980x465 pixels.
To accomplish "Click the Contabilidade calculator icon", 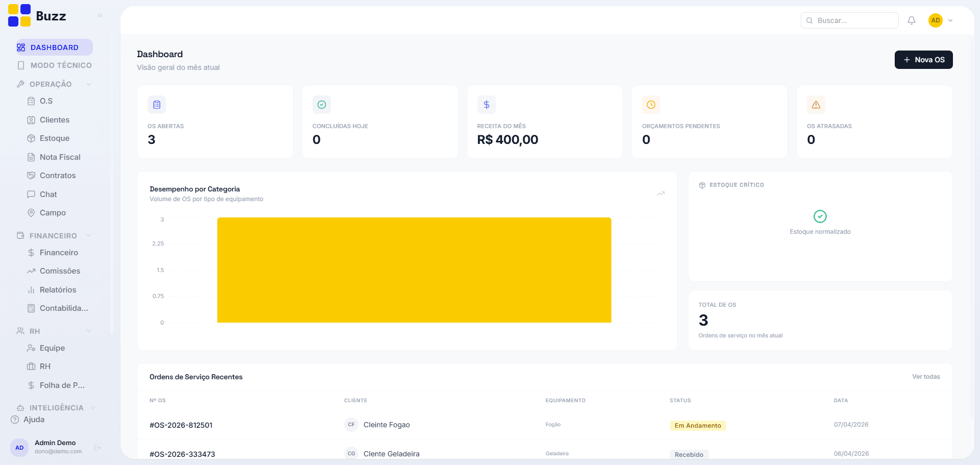I will pos(31,308).
